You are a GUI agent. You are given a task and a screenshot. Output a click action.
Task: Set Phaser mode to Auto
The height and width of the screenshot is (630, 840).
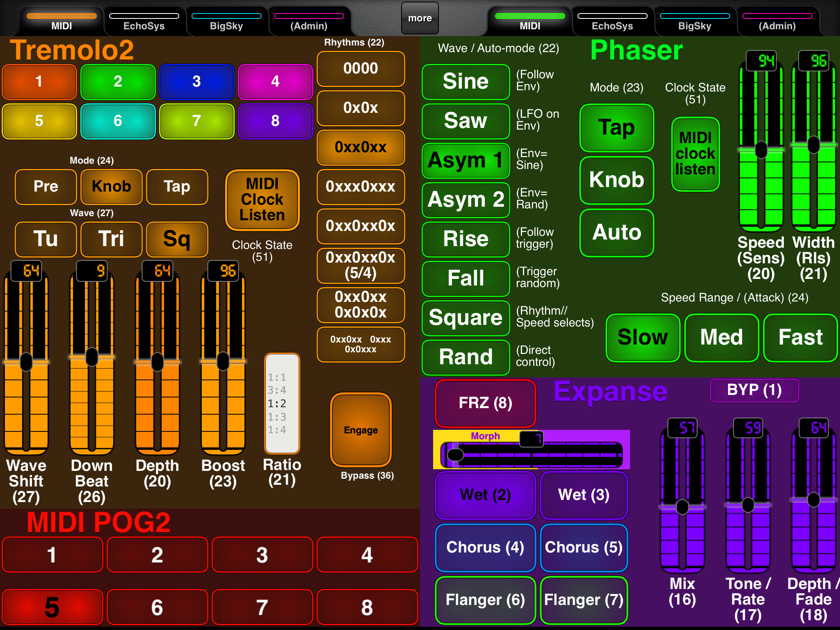617,233
